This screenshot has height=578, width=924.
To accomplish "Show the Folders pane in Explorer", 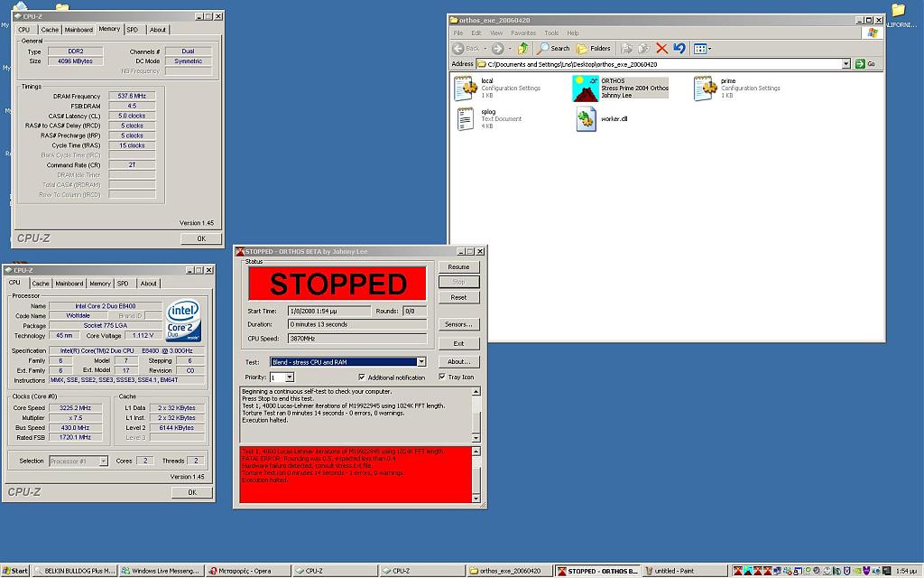I will (594, 49).
